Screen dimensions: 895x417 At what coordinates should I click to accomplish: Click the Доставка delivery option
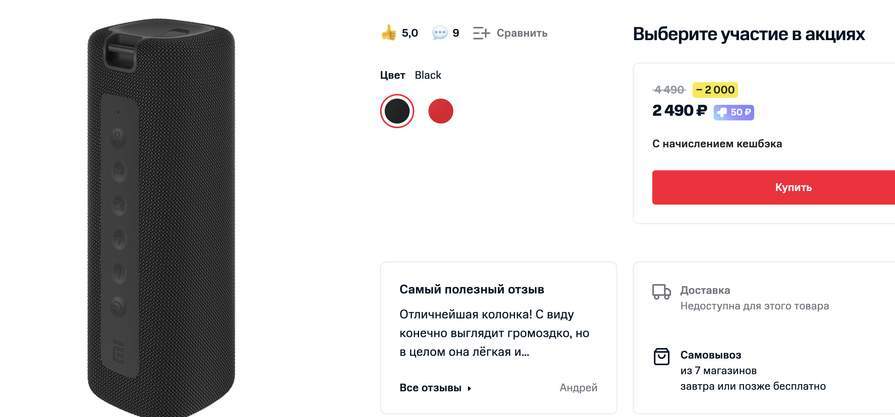(705, 290)
